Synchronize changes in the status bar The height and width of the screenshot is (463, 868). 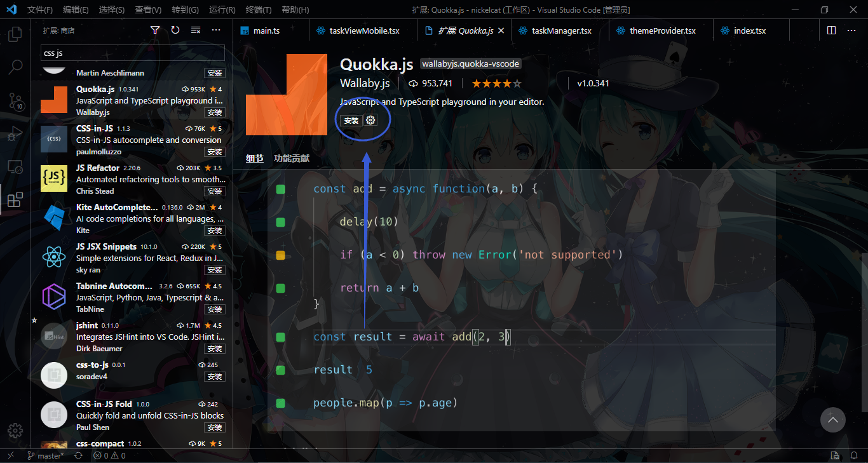click(78, 455)
